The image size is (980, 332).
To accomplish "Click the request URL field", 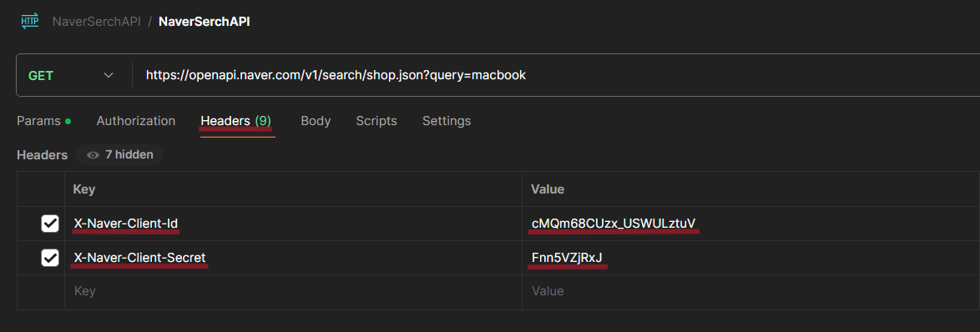I will point(556,76).
